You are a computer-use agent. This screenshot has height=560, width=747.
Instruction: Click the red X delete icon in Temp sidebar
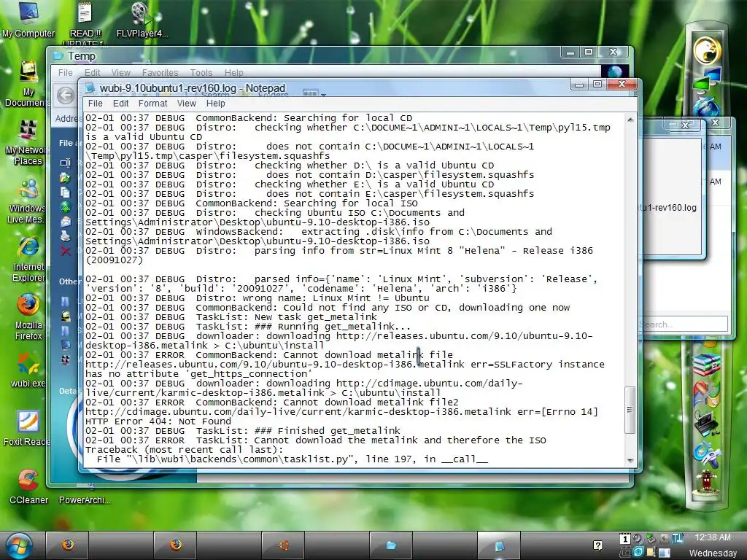pyautogui.click(x=65, y=251)
